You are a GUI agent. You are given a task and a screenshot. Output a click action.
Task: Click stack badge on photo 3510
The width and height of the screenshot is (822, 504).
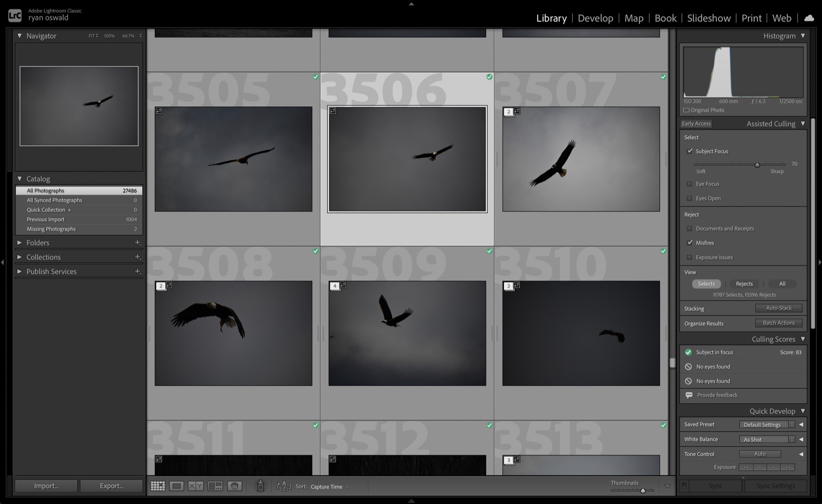click(508, 286)
